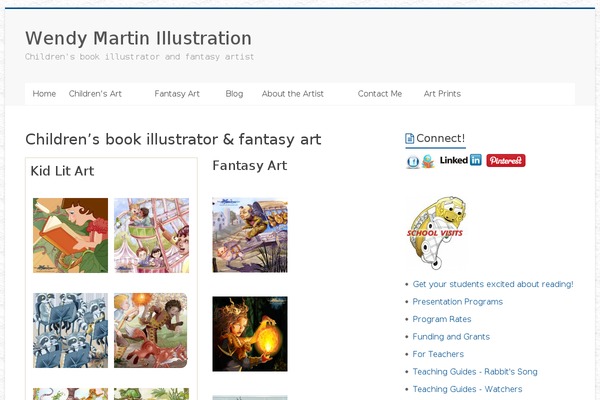Open the ferris wheel carnival thumbnail
The height and width of the screenshot is (400, 600).
[152, 235]
